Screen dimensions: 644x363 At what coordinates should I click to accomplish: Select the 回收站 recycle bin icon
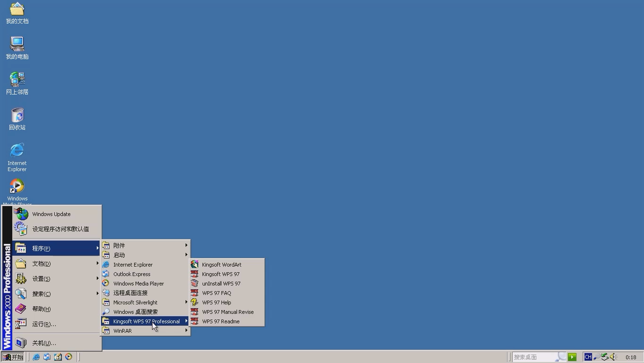(x=17, y=119)
